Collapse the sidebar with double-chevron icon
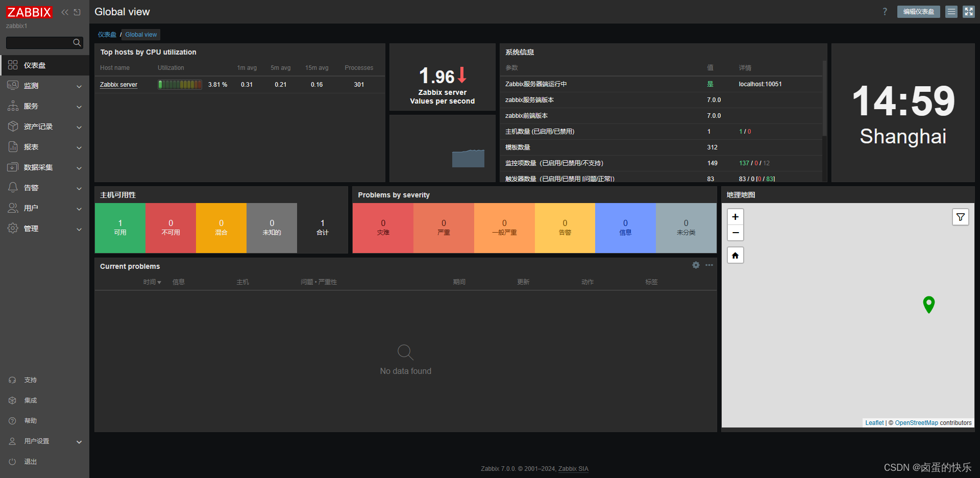The image size is (980, 478). [x=65, y=12]
